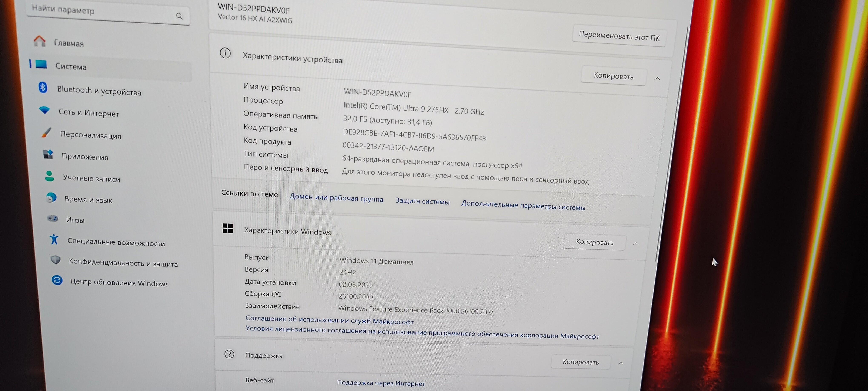The image size is (868, 391).
Task: Open Время и язык settings page
Action: (88, 199)
